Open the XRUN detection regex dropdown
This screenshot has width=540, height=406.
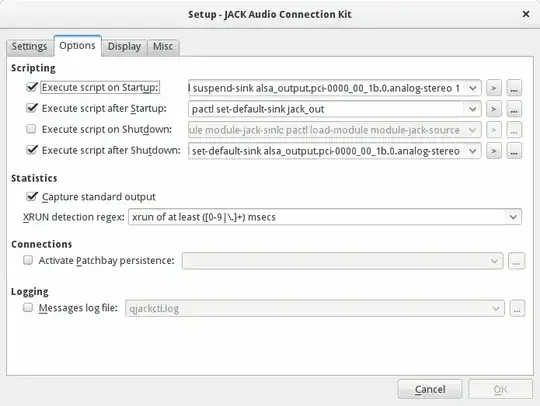[x=513, y=217]
